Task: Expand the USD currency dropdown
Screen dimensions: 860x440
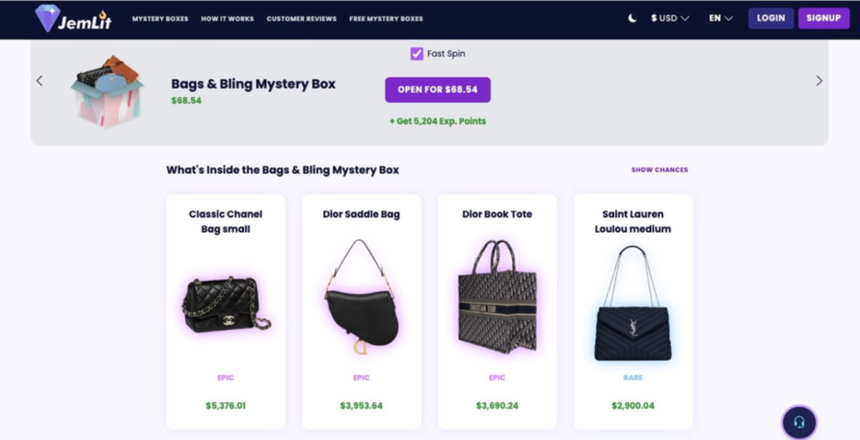Action: pyautogui.click(x=670, y=18)
